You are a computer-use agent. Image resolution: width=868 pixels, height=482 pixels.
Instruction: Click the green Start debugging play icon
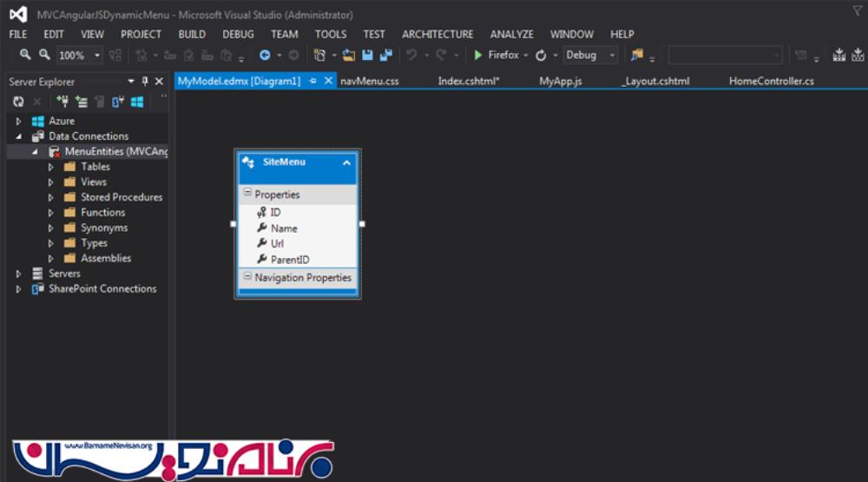478,55
